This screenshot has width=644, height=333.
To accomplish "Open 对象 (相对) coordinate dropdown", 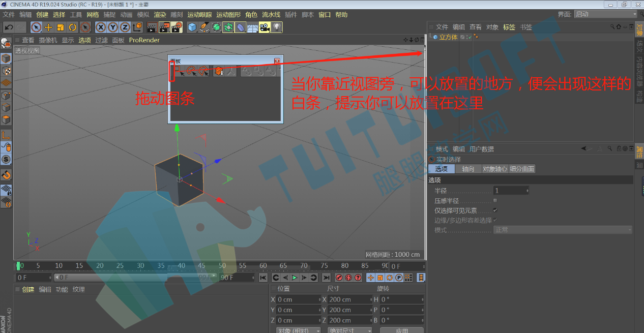I will pos(299,330).
